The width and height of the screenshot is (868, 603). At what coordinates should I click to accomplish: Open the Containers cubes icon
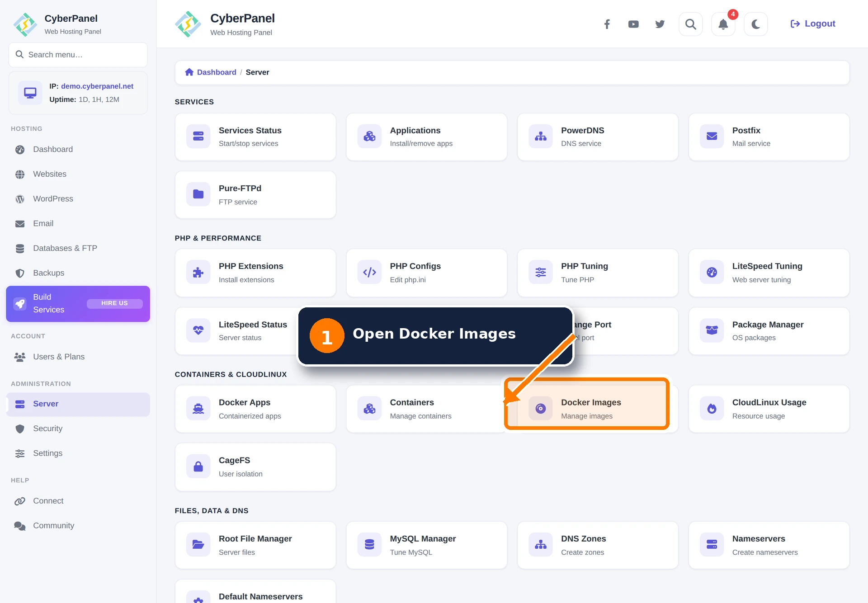(x=370, y=409)
